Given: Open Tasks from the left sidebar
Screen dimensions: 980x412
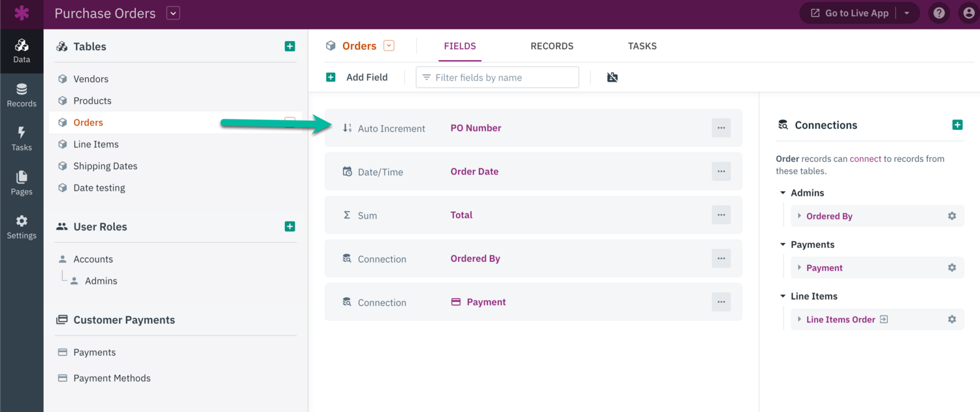Looking at the screenshot, I should click(x=22, y=138).
